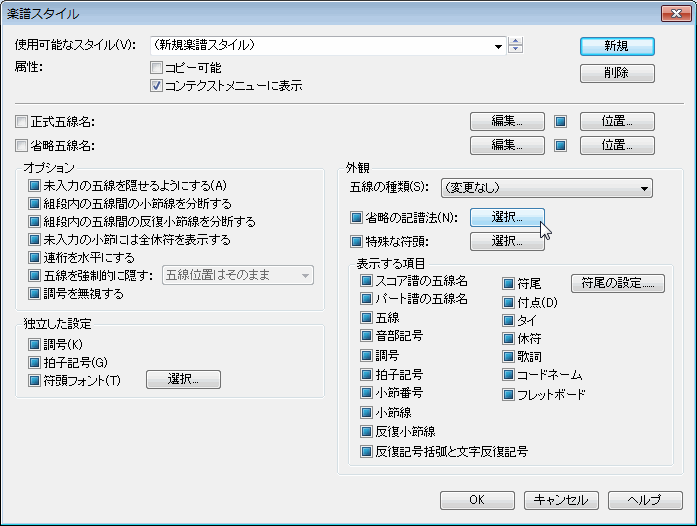The height and width of the screenshot is (526, 697).
Task: Toggle 休符 display checkbox
Action: click(508, 338)
